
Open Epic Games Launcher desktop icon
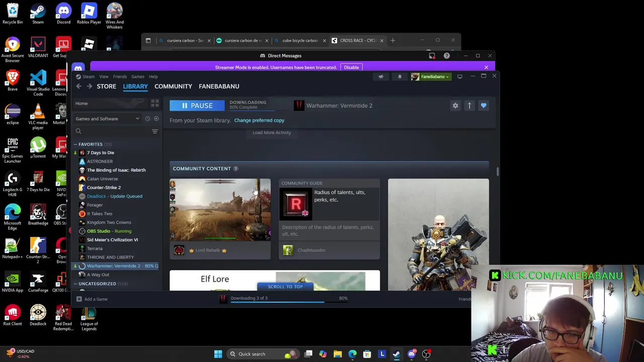13,149
